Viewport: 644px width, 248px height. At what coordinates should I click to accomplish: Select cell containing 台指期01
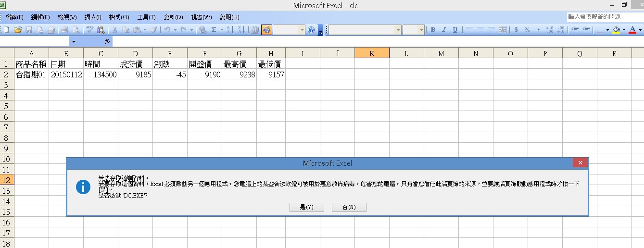[x=31, y=74]
